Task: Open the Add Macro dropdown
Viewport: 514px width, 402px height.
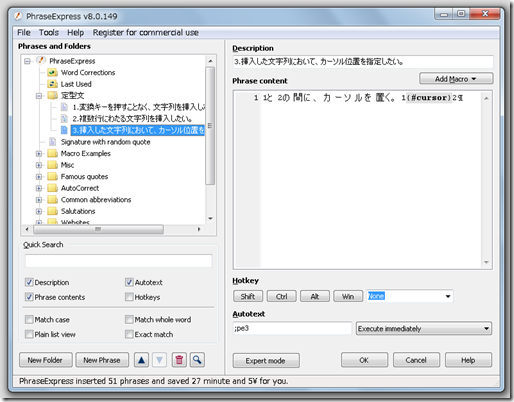Action: [456, 79]
